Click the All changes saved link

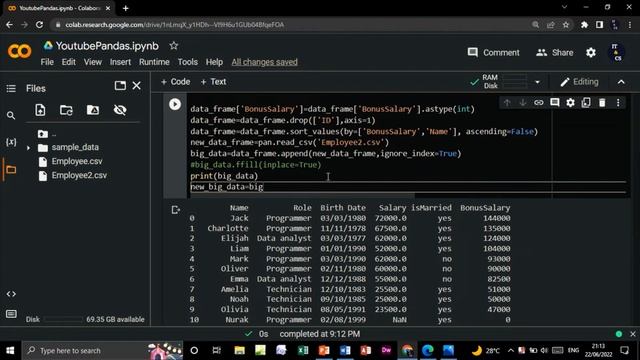(x=264, y=62)
